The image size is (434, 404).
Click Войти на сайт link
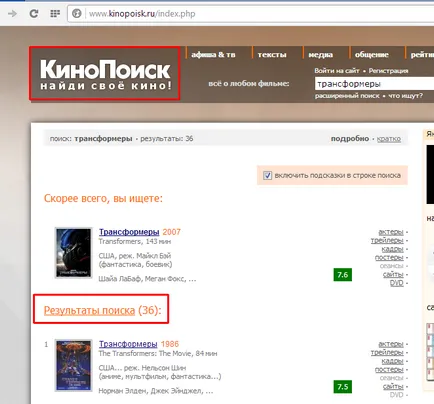tap(337, 71)
